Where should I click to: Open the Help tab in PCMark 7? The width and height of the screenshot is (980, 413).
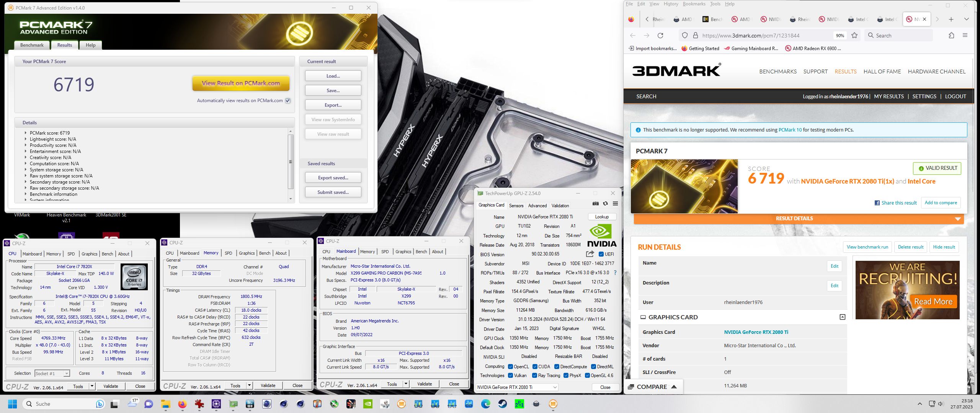pyautogui.click(x=91, y=45)
